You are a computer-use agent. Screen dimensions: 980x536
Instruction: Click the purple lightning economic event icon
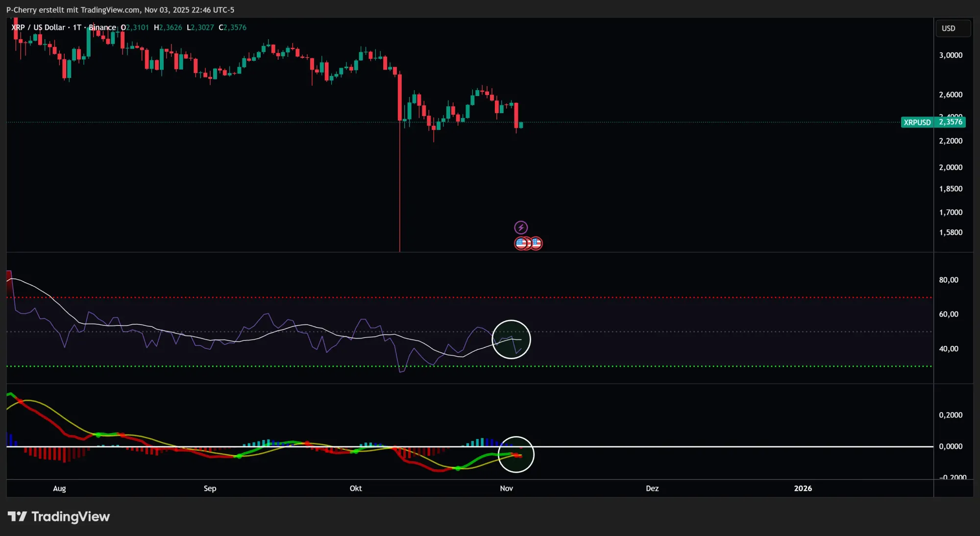pyautogui.click(x=521, y=227)
